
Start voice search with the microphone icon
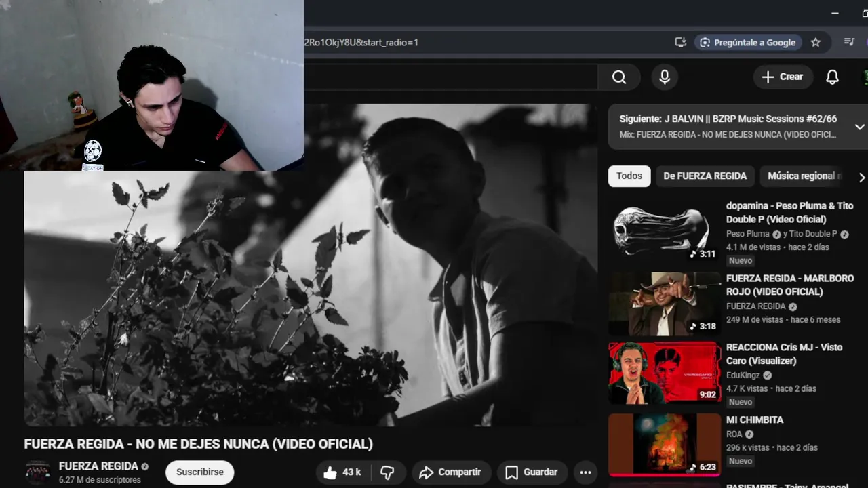coord(665,77)
